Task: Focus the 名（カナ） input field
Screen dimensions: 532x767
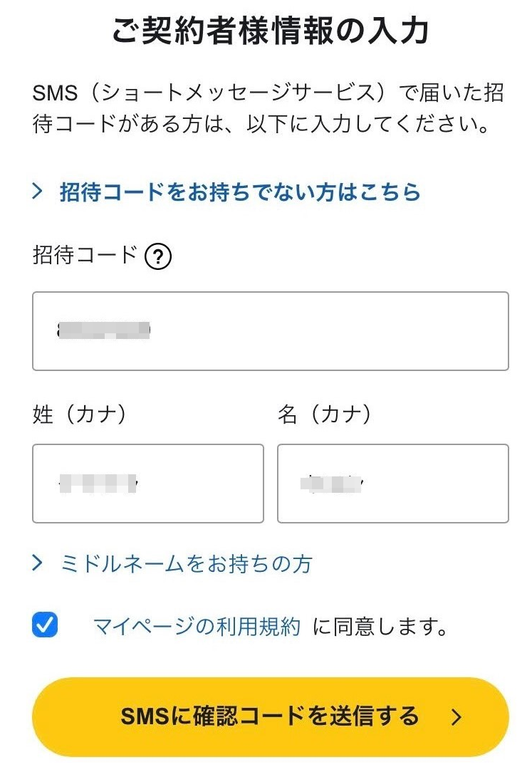Action: point(393,484)
